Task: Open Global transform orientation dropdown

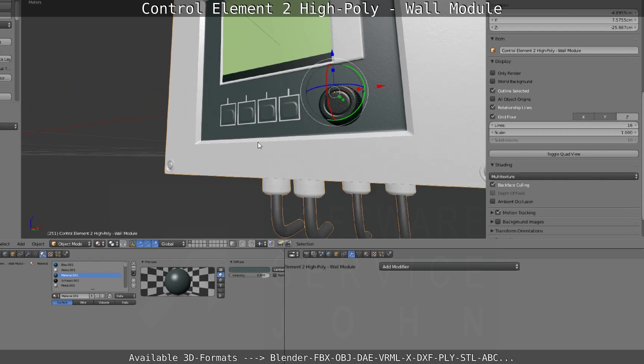Action: click(x=172, y=244)
